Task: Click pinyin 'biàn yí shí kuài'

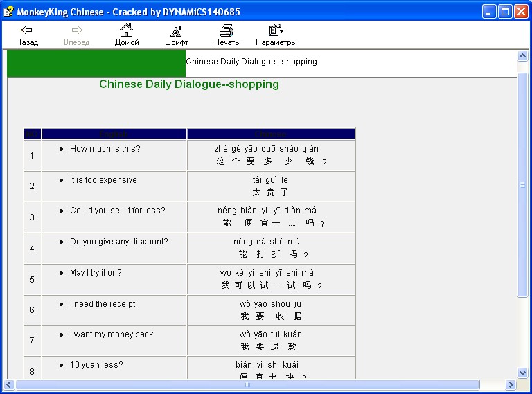Action: [x=267, y=365]
